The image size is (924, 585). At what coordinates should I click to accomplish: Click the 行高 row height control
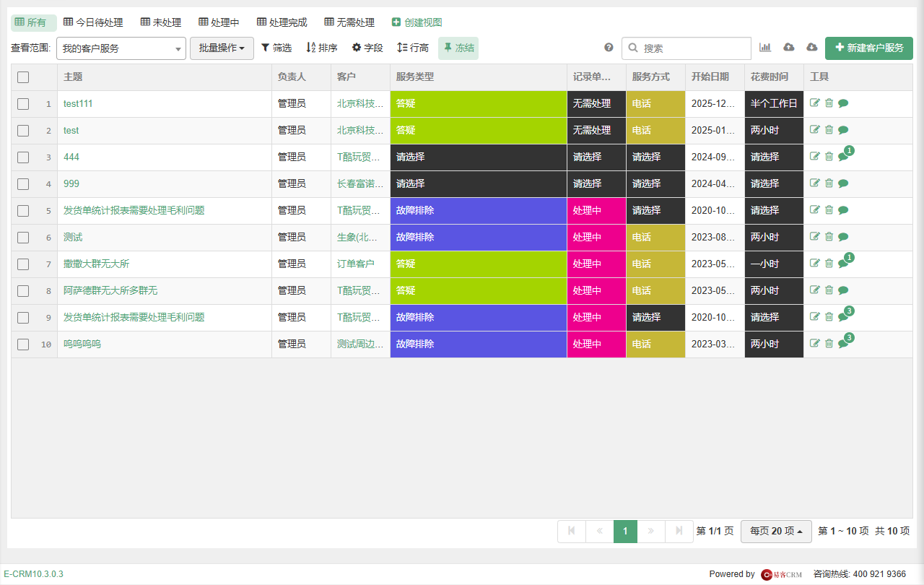click(x=413, y=48)
